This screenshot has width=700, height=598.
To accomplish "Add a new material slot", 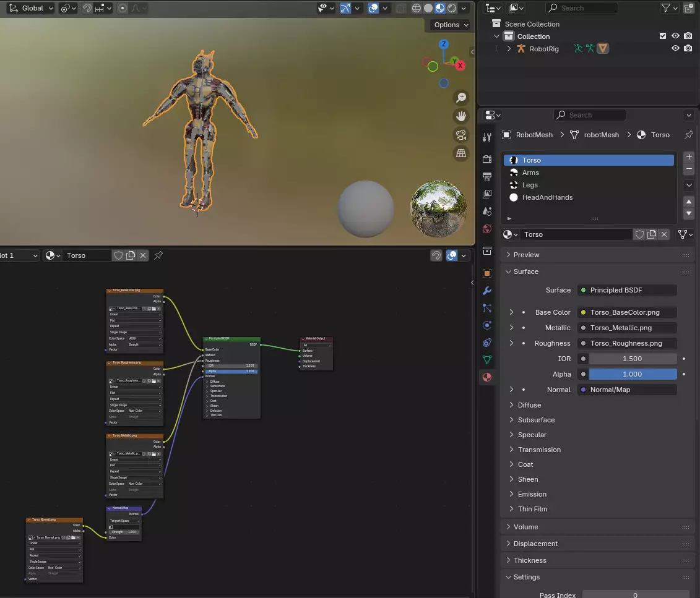I will tap(689, 157).
